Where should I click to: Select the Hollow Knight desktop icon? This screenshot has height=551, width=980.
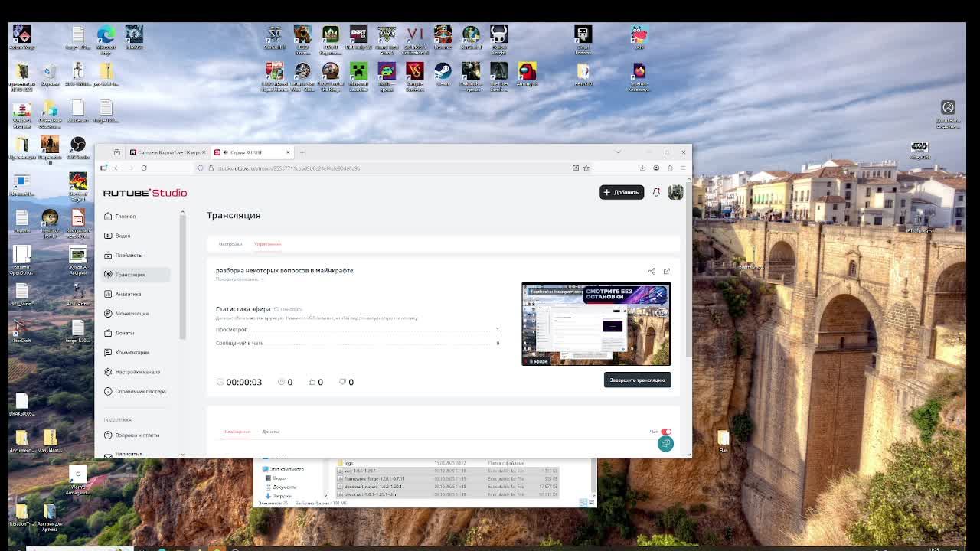coord(498,40)
